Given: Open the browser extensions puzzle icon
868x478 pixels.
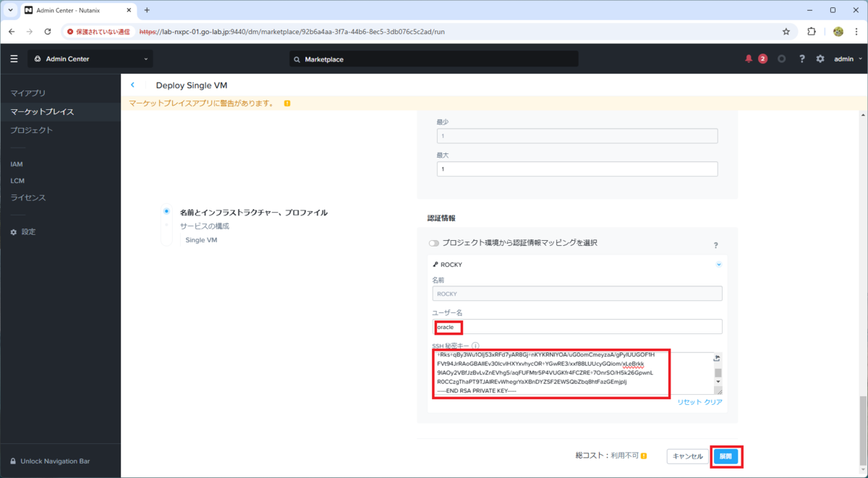Looking at the screenshot, I should pos(812,32).
